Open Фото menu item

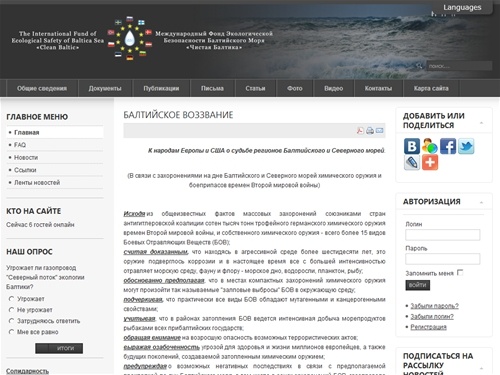[295, 88]
